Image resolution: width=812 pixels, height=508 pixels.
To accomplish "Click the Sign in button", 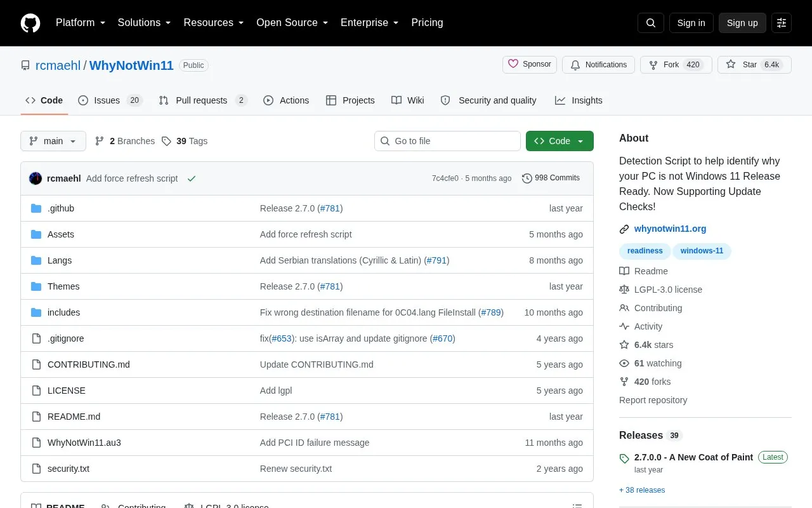I will [x=691, y=23].
